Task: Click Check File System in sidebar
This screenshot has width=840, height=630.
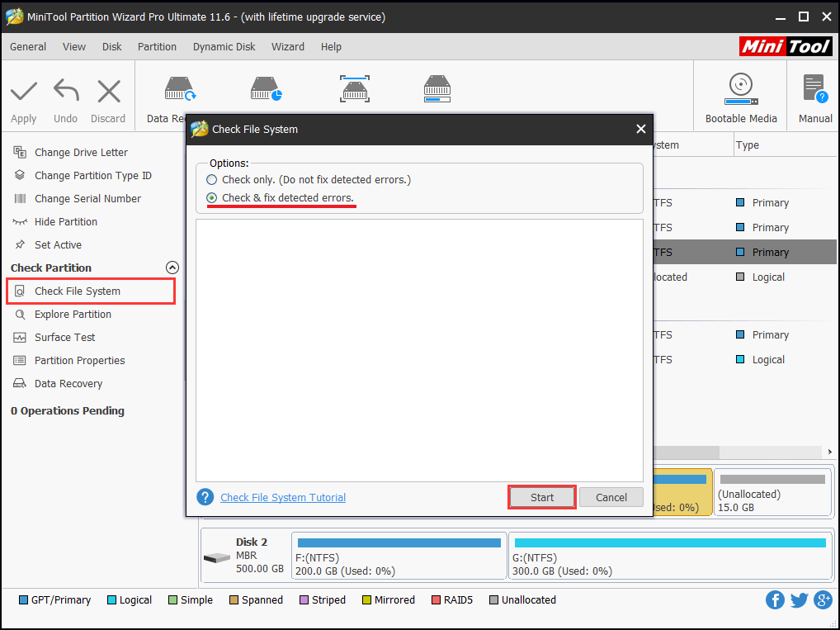Action: click(x=91, y=291)
